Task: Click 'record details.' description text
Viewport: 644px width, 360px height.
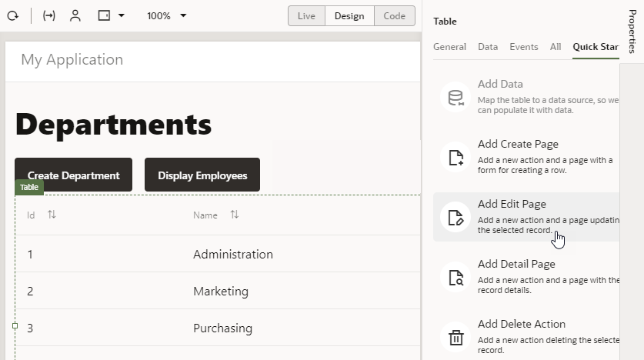Action: click(505, 290)
